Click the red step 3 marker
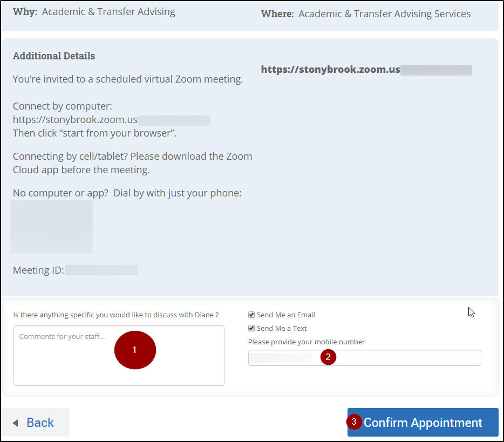 [x=354, y=421]
